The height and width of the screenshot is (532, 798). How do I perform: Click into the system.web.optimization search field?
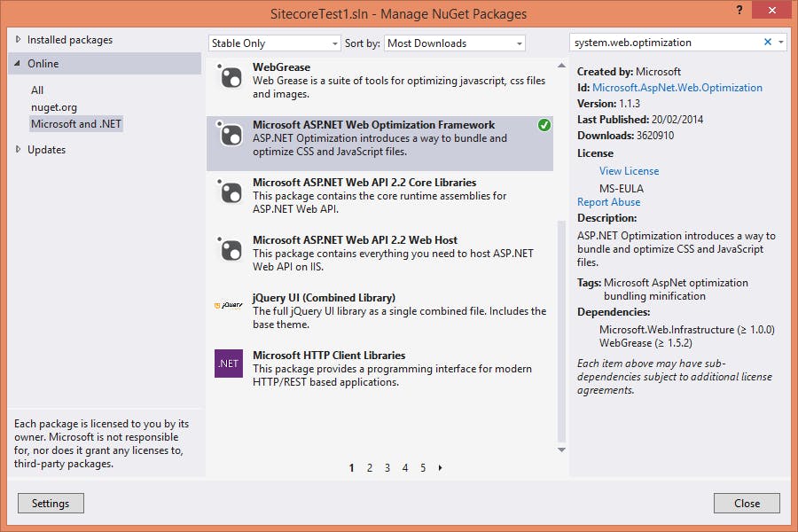click(666, 43)
